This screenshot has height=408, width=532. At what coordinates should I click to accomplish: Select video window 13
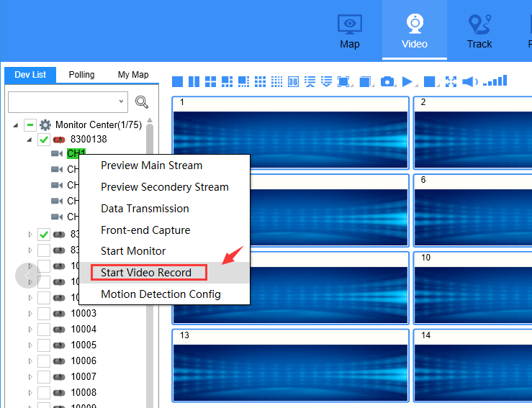[x=290, y=366]
